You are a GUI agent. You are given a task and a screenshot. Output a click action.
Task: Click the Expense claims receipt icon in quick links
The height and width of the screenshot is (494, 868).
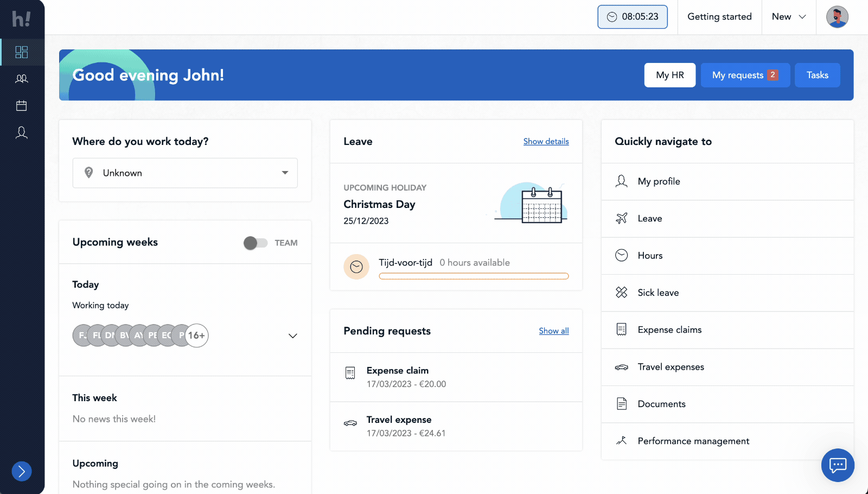click(622, 330)
